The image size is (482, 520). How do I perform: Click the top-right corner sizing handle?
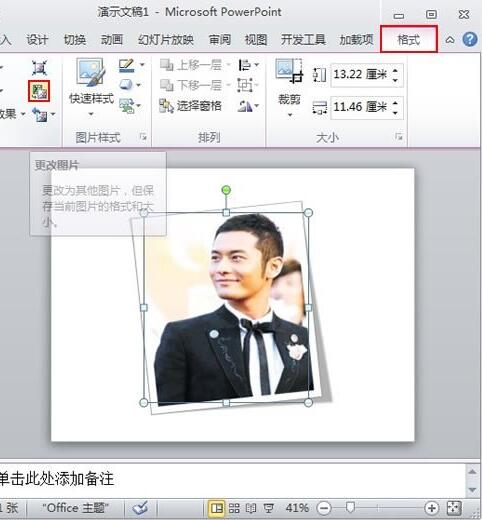(x=308, y=212)
